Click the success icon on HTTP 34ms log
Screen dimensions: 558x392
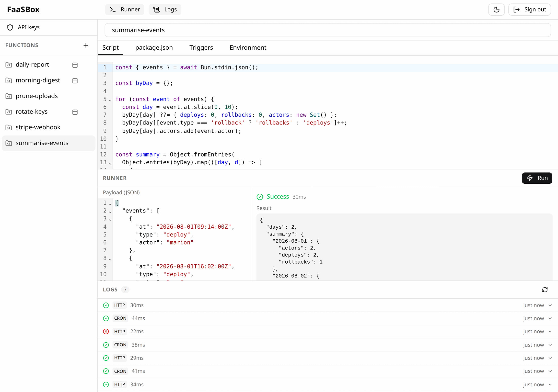(x=106, y=384)
